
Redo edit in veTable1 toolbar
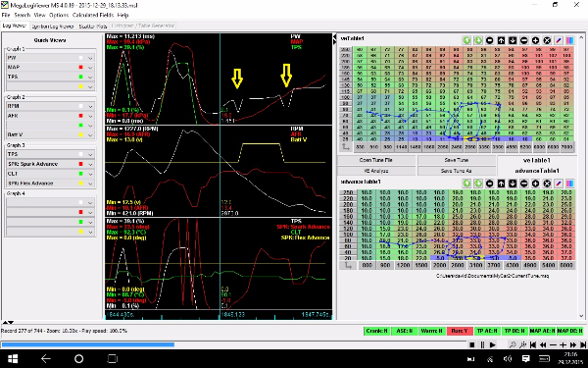tap(478, 40)
